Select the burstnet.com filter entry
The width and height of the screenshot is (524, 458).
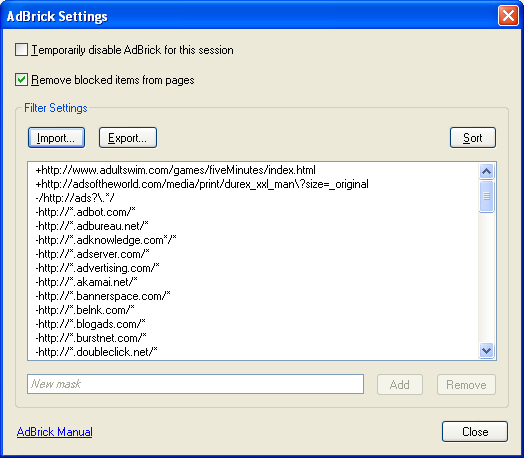pos(91,338)
